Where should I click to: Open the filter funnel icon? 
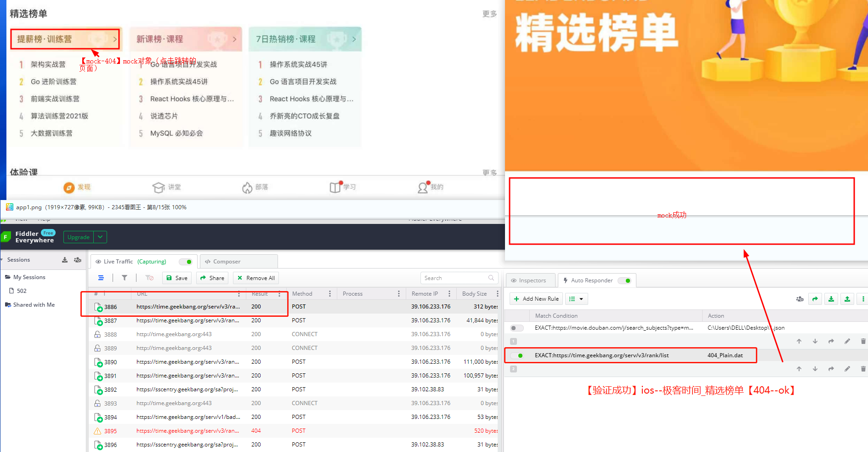tap(125, 278)
